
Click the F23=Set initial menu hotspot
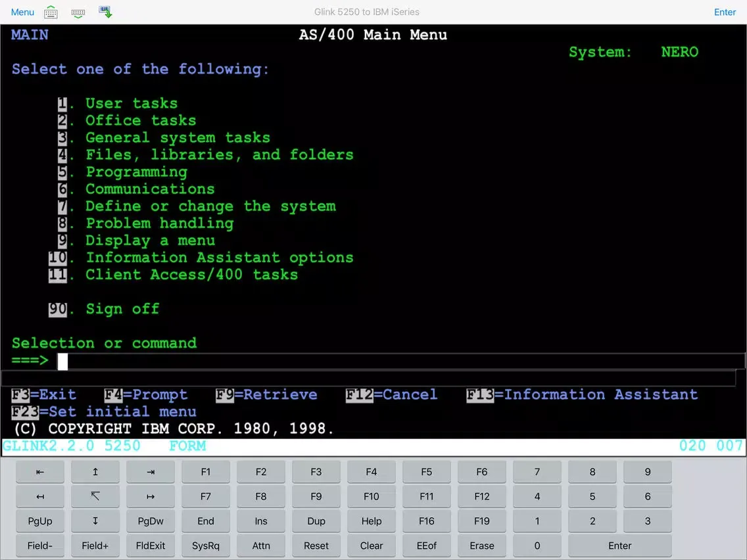pyautogui.click(x=104, y=412)
